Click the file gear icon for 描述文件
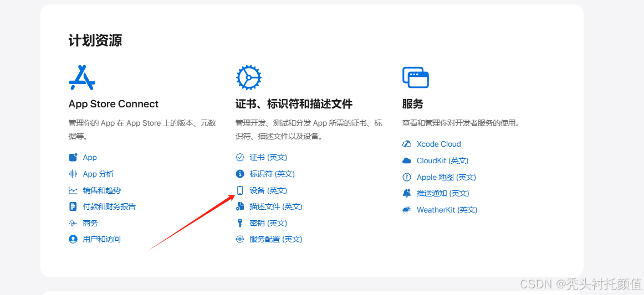This screenshot has width=644, height=295. (240, 206)
